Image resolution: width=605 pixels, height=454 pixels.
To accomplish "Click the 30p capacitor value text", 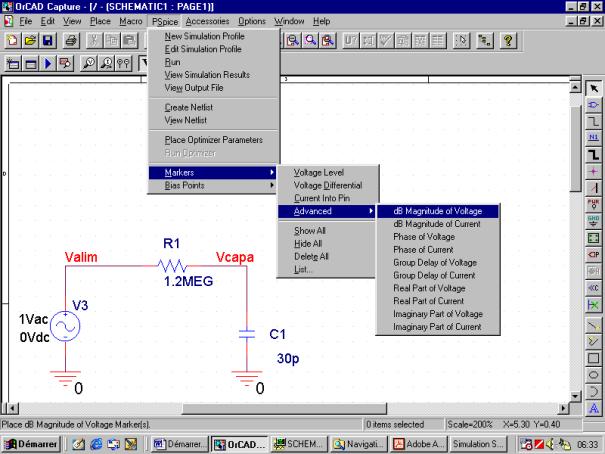I will 288,359.
